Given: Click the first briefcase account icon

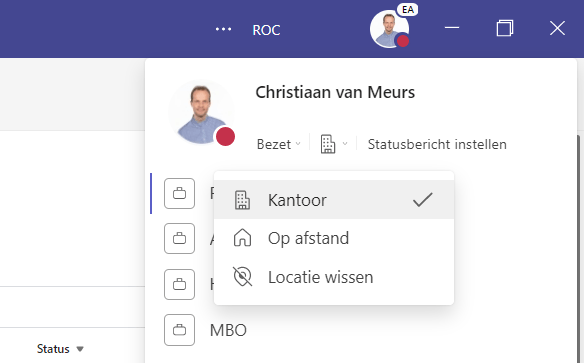Looking at the screenshot, I should [x=180, y=194].
